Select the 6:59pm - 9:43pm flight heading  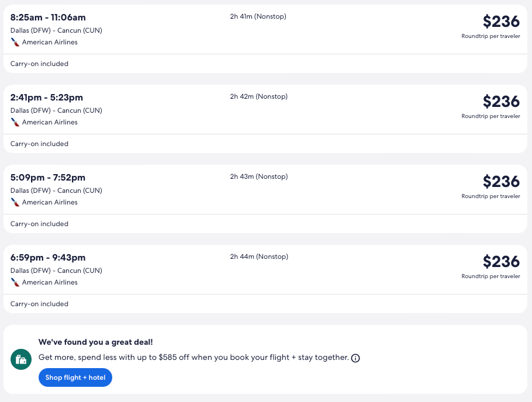coord(48,258)
